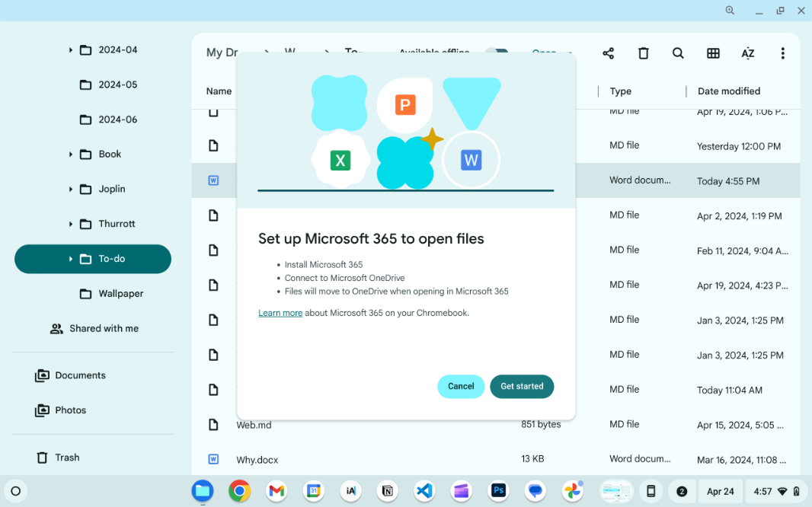
Task: Delete the selected Word document
Action: (643, 53)
